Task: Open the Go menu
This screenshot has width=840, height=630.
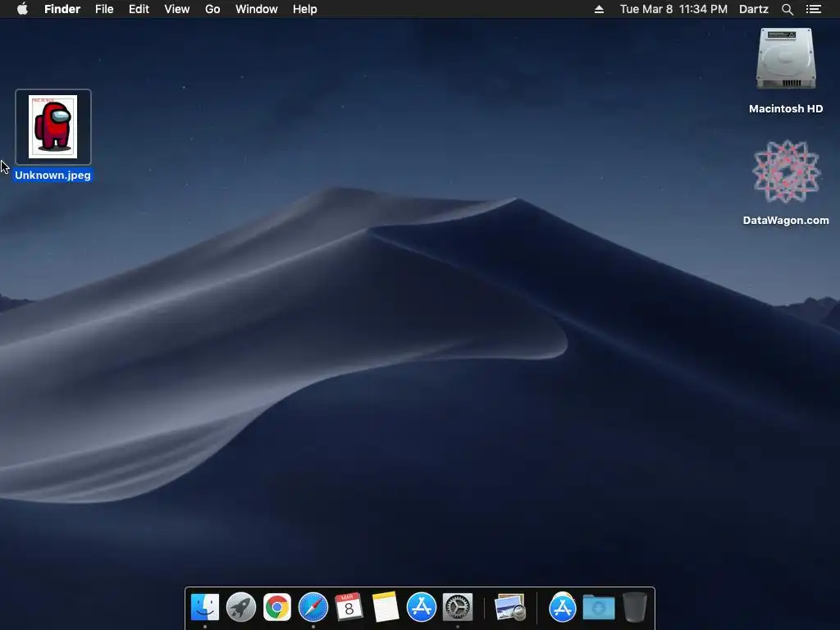Action: (x=212, y=9)
